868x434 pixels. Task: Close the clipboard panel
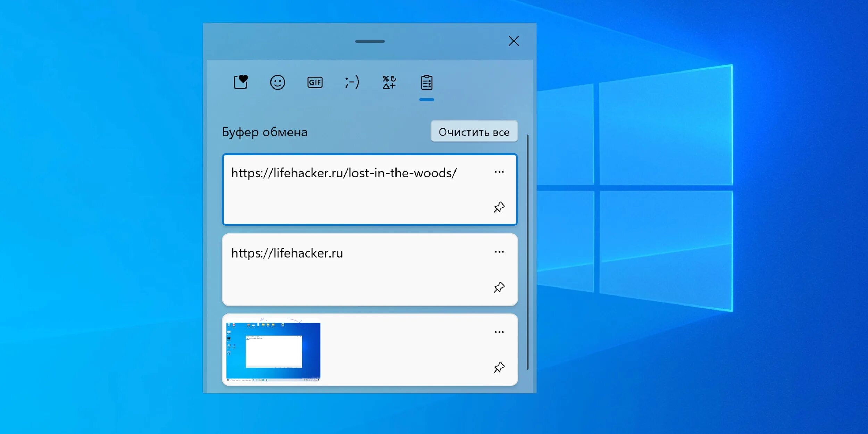click(x=514, y=41)
